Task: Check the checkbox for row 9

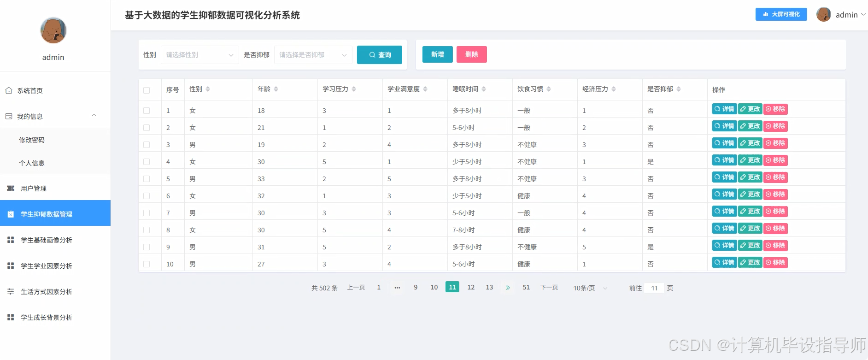Action: (x=147, y=247)
